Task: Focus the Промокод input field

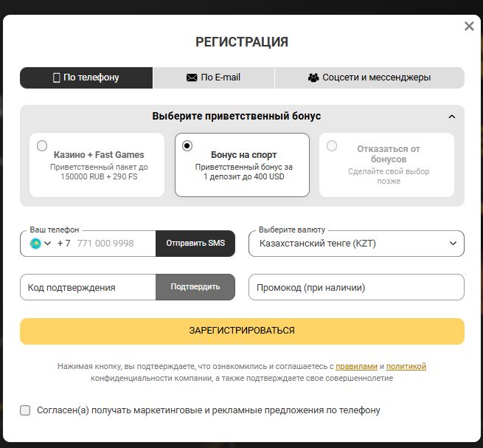Action: [x=356, y=287]
